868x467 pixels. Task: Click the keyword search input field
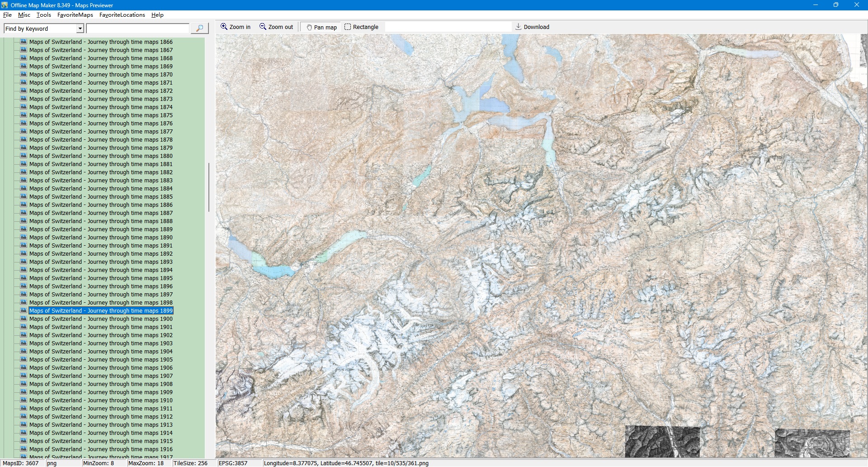coord(137,29)
